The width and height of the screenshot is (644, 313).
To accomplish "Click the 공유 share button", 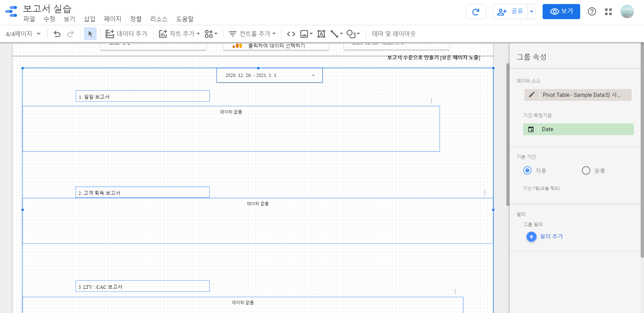I will coord(510,12).
